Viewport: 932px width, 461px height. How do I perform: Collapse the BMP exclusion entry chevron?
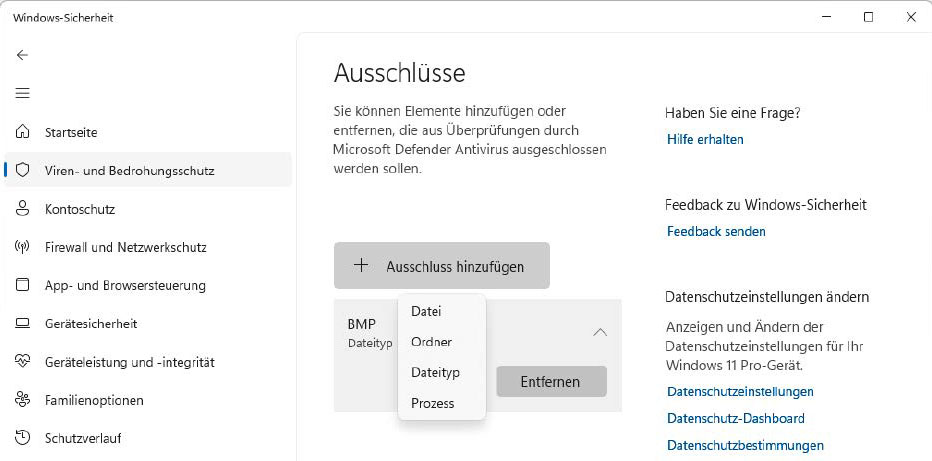[x=600, y=332]
